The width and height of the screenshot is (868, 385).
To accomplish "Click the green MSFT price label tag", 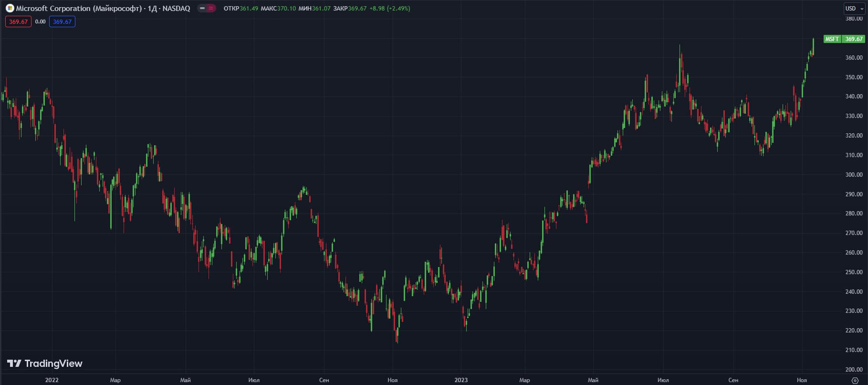I will coord(832,39).
